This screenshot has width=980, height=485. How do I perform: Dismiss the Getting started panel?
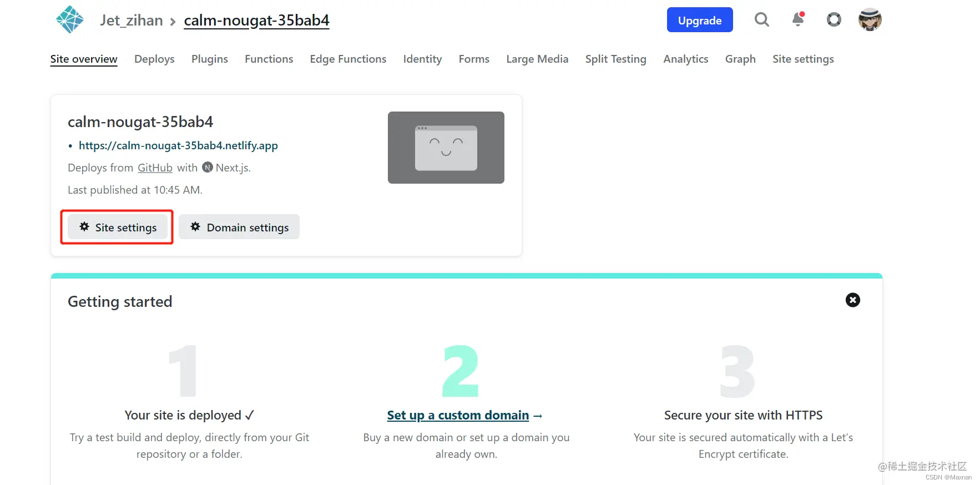pos(852,300)
